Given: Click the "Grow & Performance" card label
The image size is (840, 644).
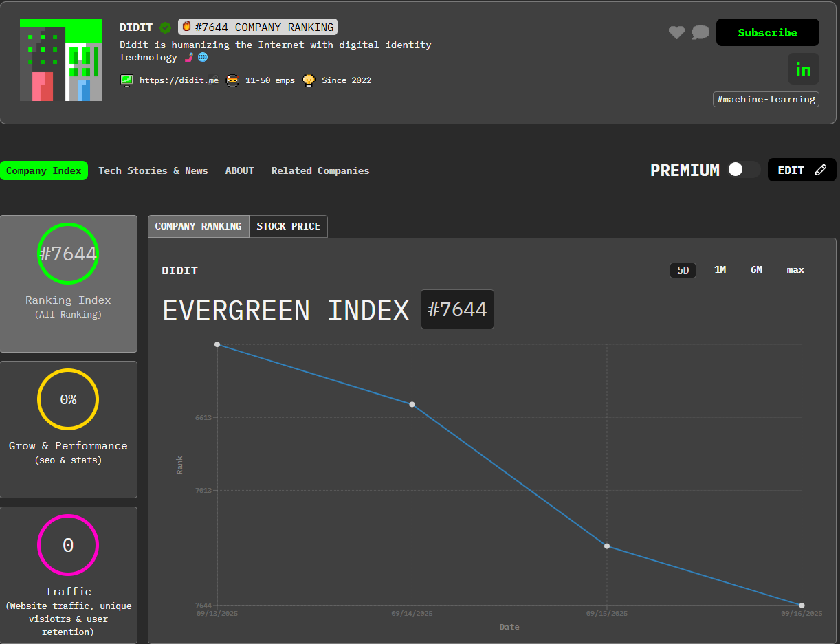Looking at the screenshot, I should [68, 446].
